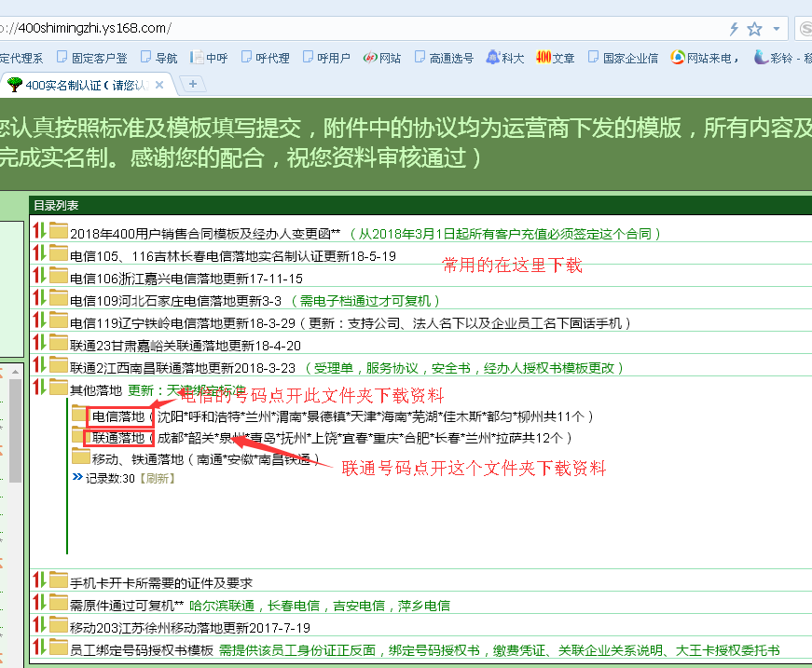Click folder icon beside 电信落地 subfolder

[81, 415]
